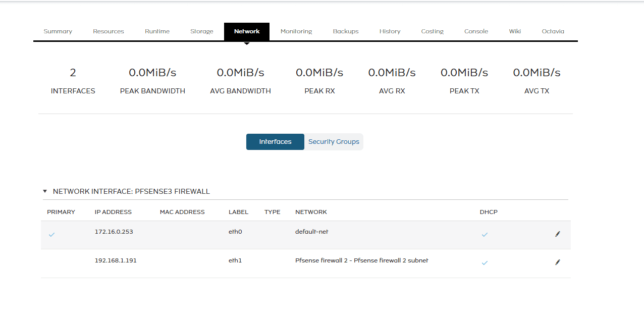Click the AVG RX statistic
The image size is (644, 320).
392,81
